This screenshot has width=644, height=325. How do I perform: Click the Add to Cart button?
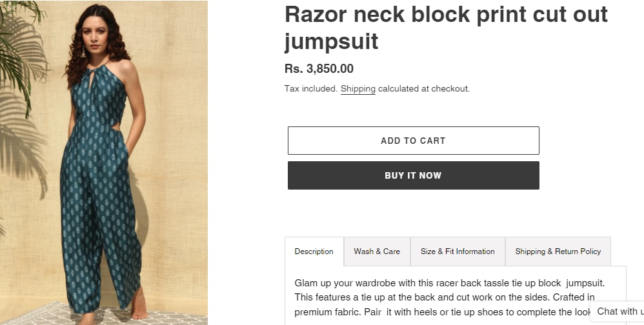pos(413,141)
